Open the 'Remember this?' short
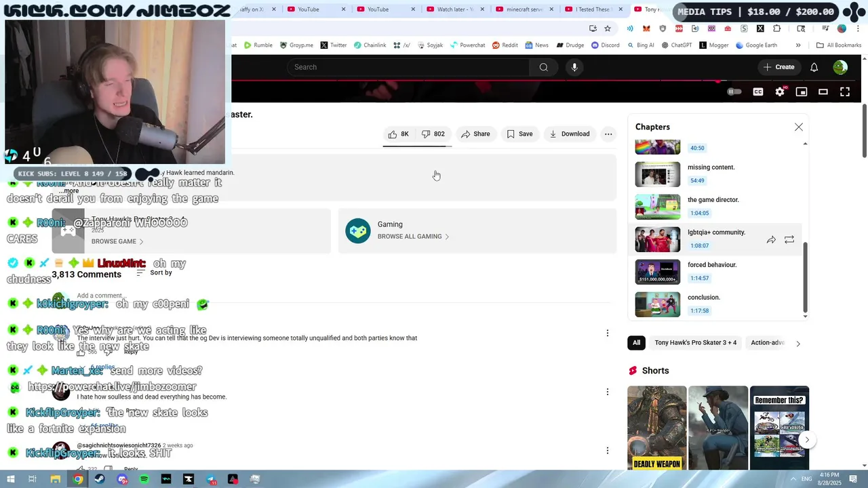The height and width of the screenshot is (488, 868). (779, 428)
